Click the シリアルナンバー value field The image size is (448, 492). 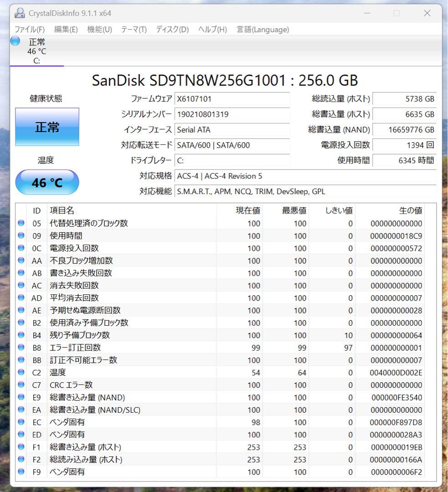tap(232, 114)
